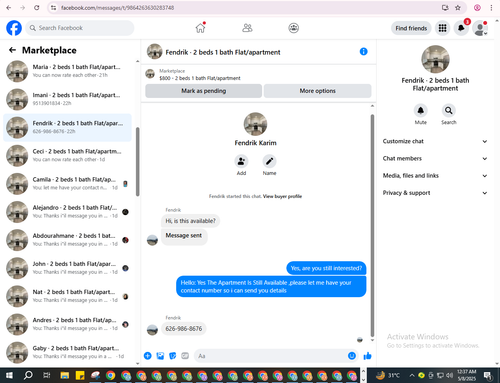Open Camila's apartment conversation
The width and height of the screenshot is (500, 383).
[68, 184]
